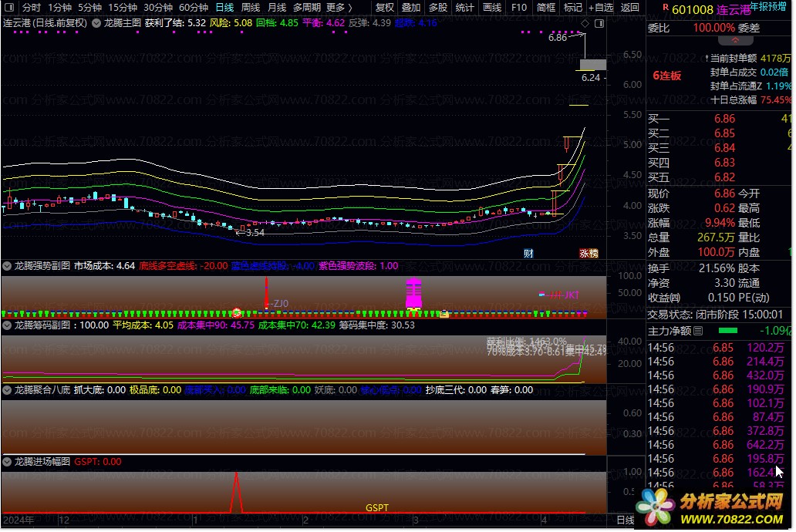The image size is (796, 532).
Task: Toggle the left panel icon in toolbar
Action: coord(9,7)
